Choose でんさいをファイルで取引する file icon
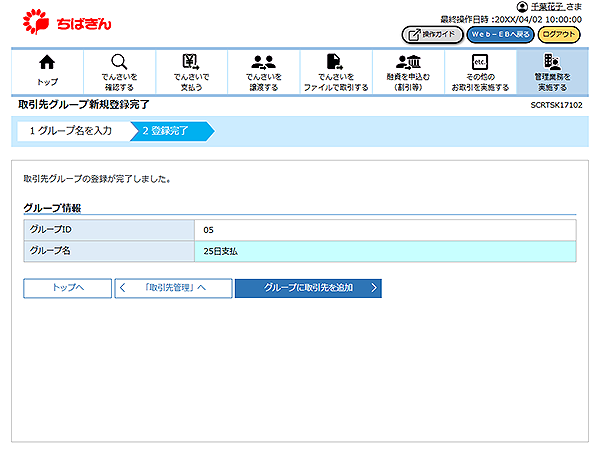This screenshot has height=454, width=600. click(x=336, y=62)
